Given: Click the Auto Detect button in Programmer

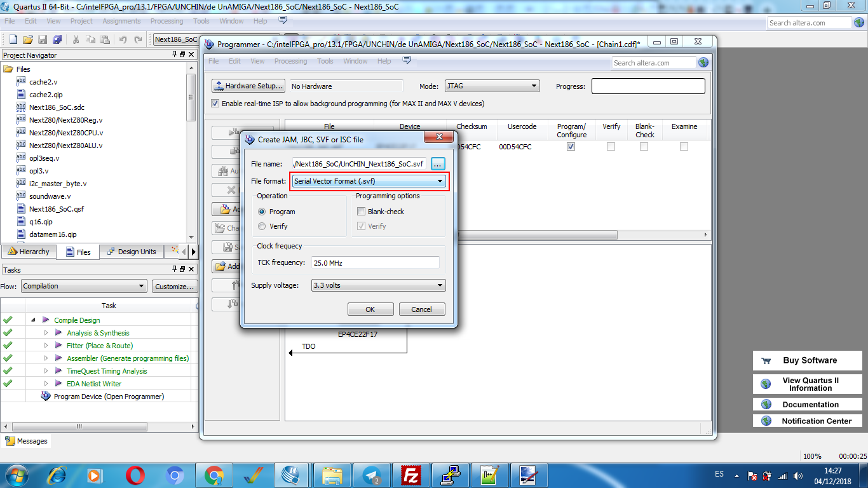Looking at the screenshot, I should [x=226, y=171].
